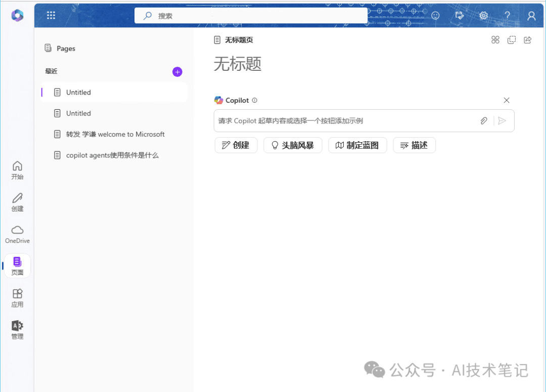Viewport: 546px width, 392px height.
Task: Click the 描述 button
Action: 415,145
